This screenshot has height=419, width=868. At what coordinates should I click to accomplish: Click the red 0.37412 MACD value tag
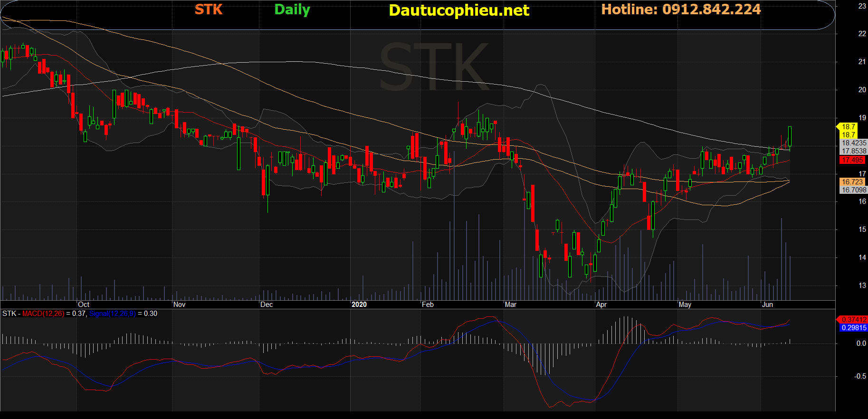point(854,320)
